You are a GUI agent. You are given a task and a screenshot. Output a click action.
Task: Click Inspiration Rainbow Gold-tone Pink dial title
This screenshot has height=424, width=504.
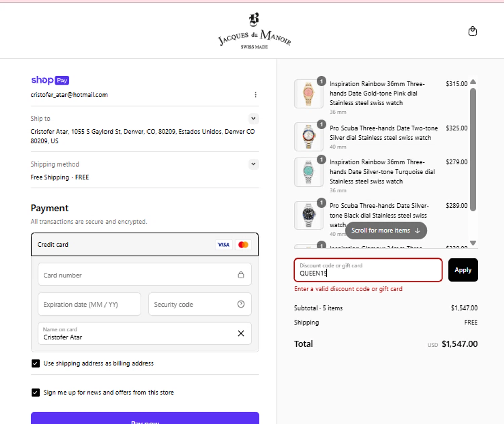coord(377,93)
